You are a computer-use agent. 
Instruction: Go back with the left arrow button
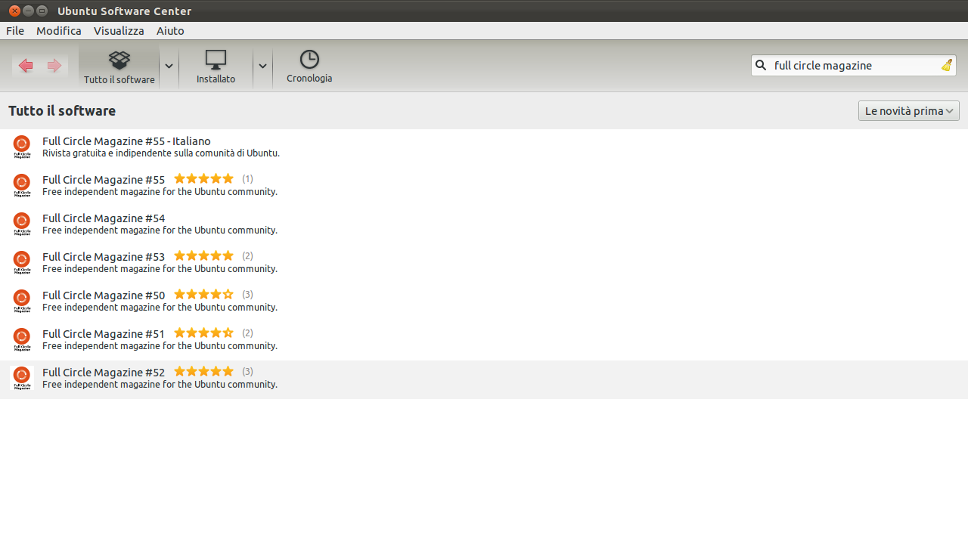26,66
